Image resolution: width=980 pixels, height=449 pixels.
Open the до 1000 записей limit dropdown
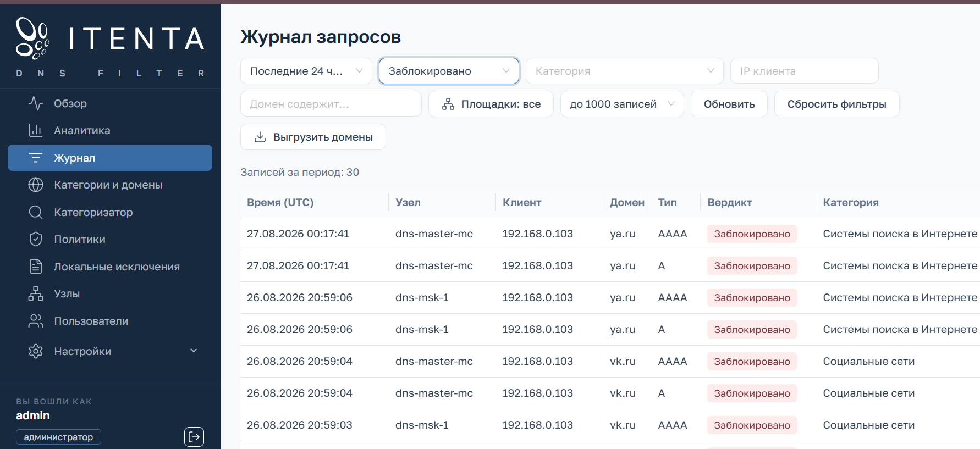(x=622, y=104)
